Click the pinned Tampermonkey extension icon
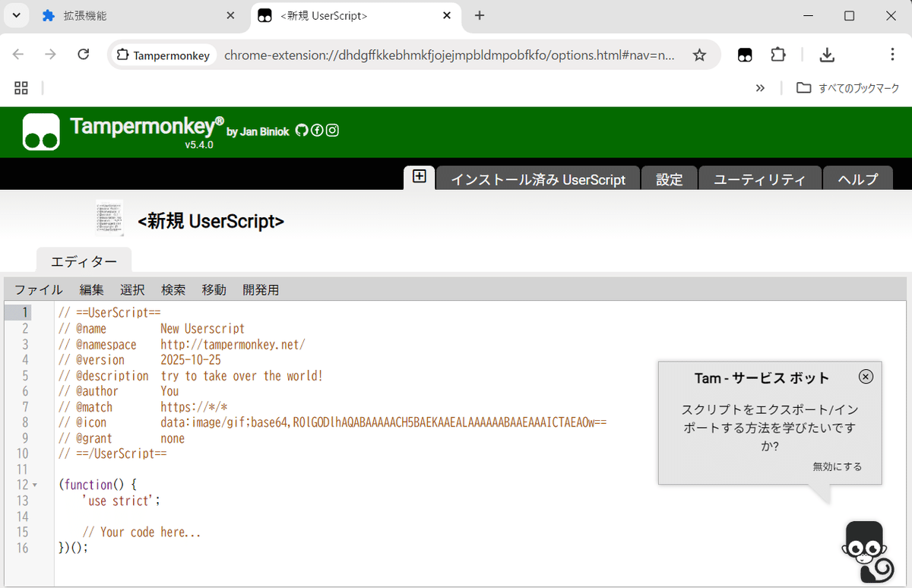This screenshot has width=912, height=588. (744, 55)
